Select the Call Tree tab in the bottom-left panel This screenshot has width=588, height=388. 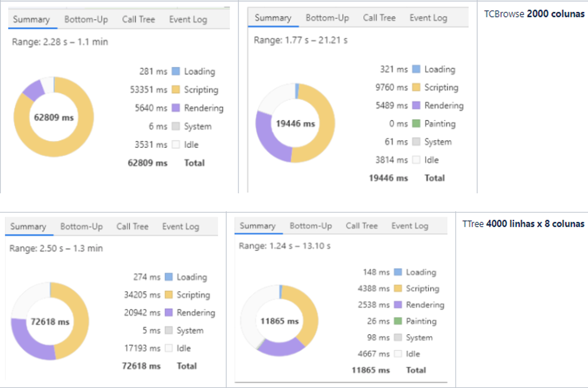coord(131,226)
